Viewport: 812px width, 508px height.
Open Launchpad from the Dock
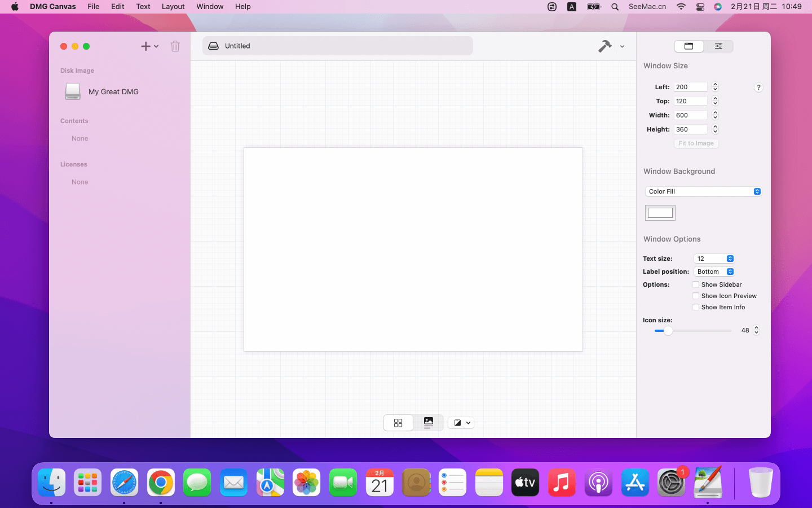88,483
